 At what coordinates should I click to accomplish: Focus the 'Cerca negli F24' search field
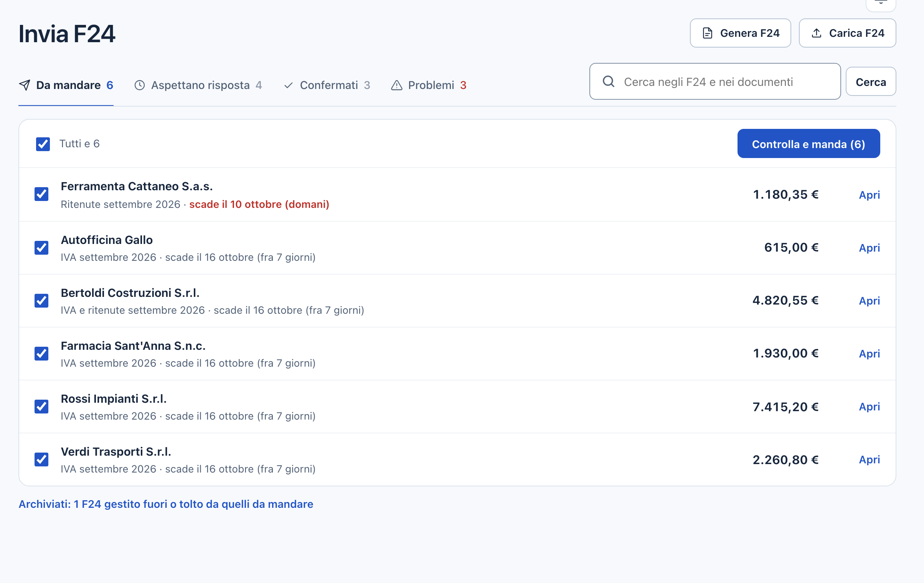click(715, 81)
